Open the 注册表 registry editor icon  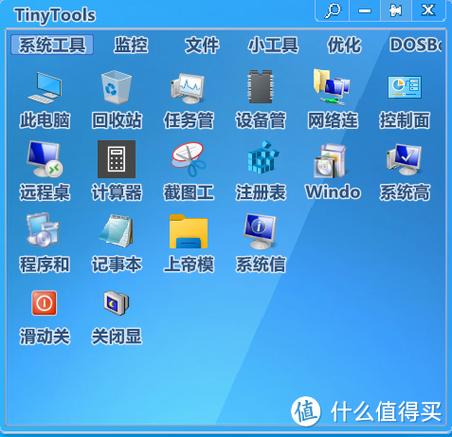point(262,157)
